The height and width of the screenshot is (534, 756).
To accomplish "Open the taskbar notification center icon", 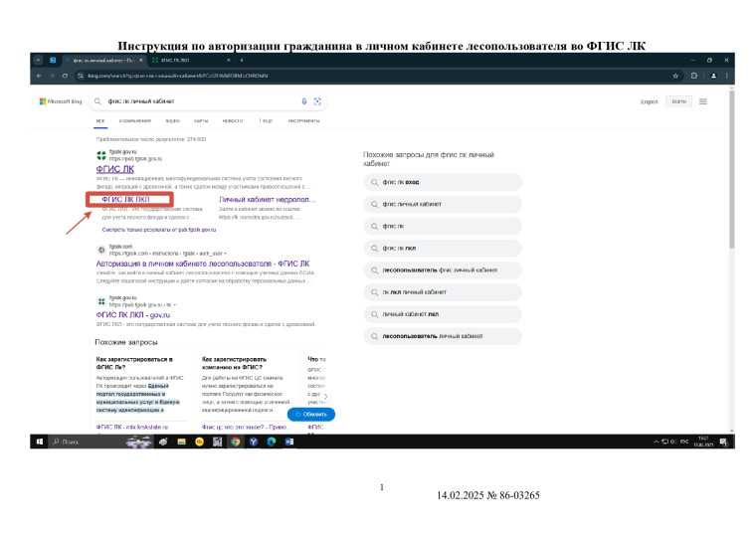I will (723, 442).
